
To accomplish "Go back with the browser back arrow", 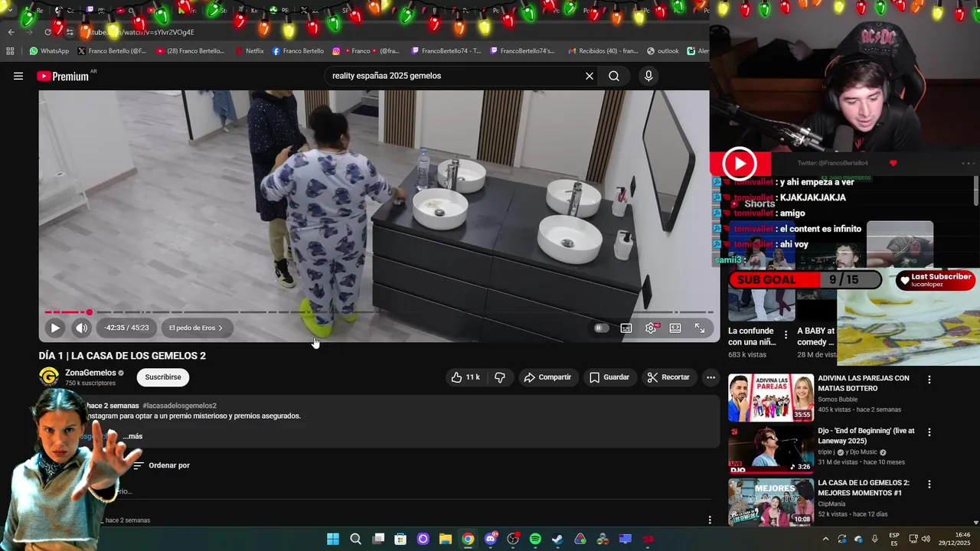I will [11, 32].
